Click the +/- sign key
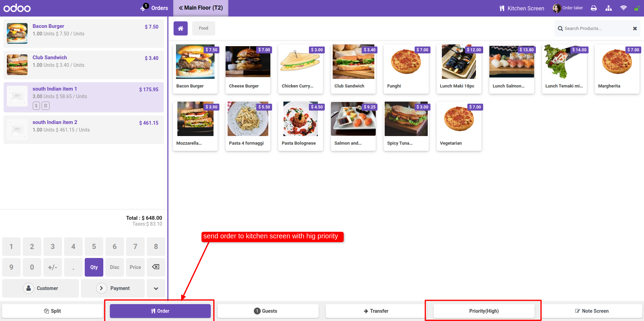Viewport: 644px width, 321px height. click(53, 267)
